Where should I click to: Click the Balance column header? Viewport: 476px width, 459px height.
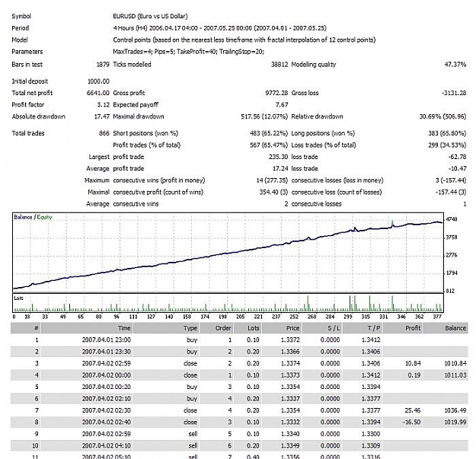446,328
